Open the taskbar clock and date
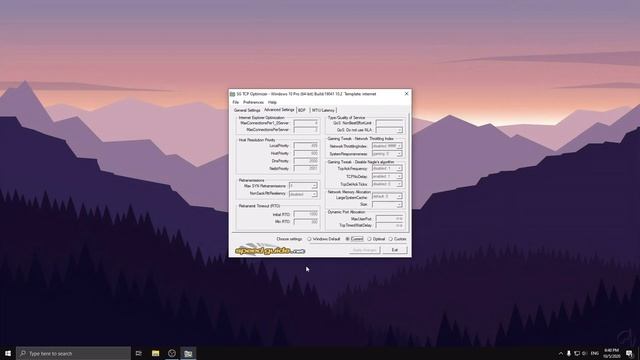 pos(611,353)
